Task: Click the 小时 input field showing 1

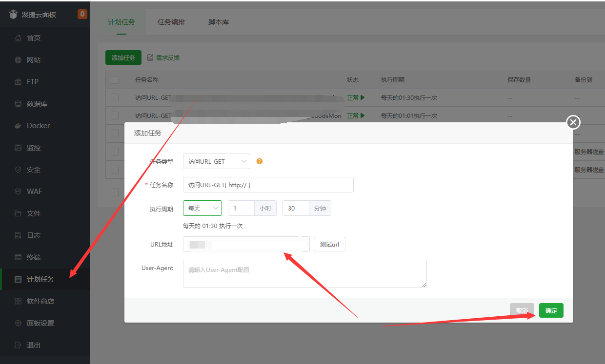Action: [241, 208]
